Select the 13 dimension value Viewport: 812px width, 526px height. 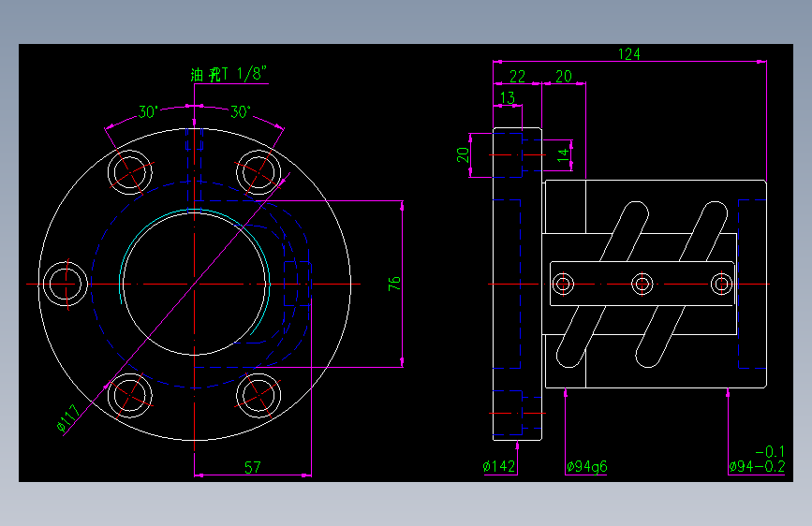point(508,98)
